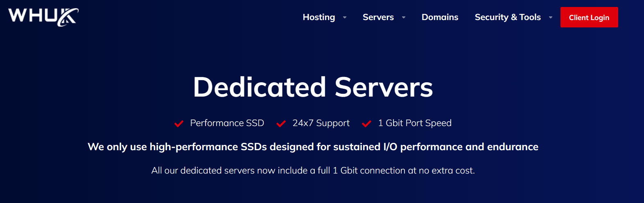644x203 pixels.
Task: Click the checkmark beside 24x7 Support
Action: (x=281, y=124)
